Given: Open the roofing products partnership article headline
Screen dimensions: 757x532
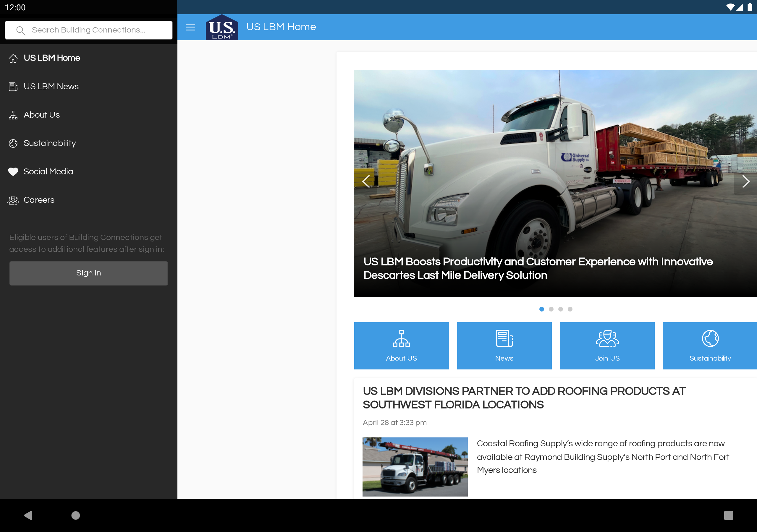Looking at the screenshot, I should pos(524,398).
